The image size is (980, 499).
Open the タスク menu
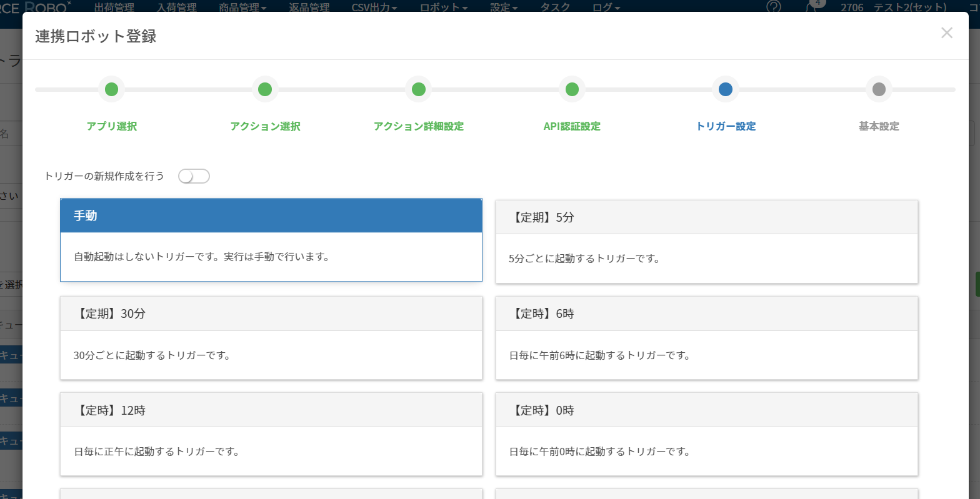(555, 7)
